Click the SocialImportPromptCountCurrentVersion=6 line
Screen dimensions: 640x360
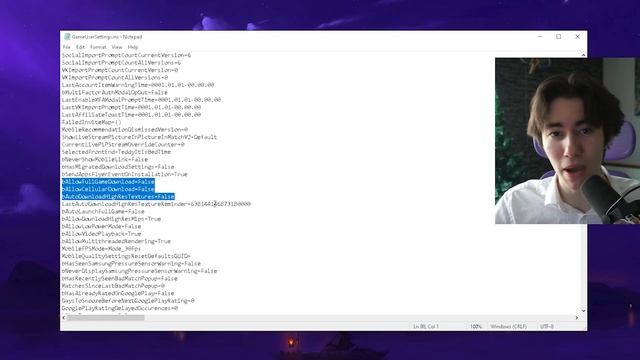click(x=126, y=56)
